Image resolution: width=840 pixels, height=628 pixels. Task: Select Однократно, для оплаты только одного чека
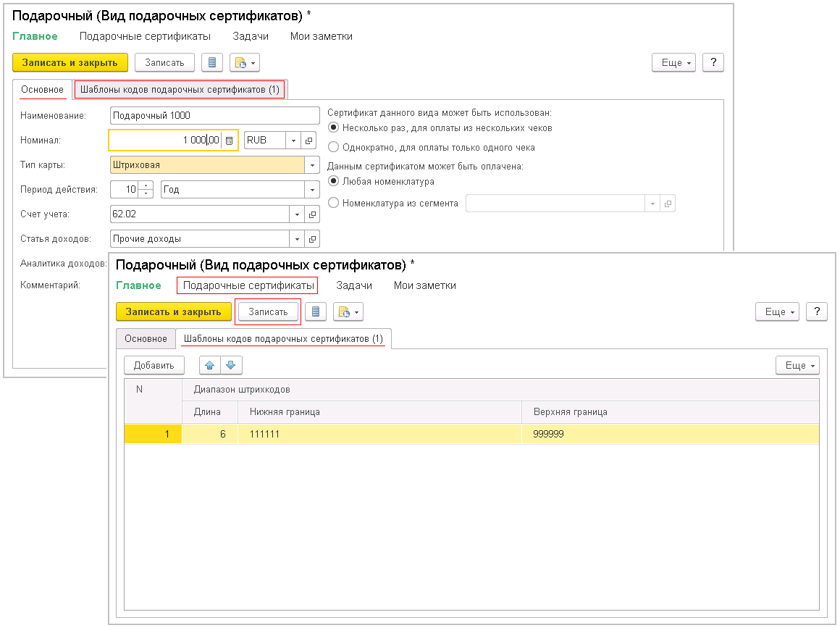(333, 147)
